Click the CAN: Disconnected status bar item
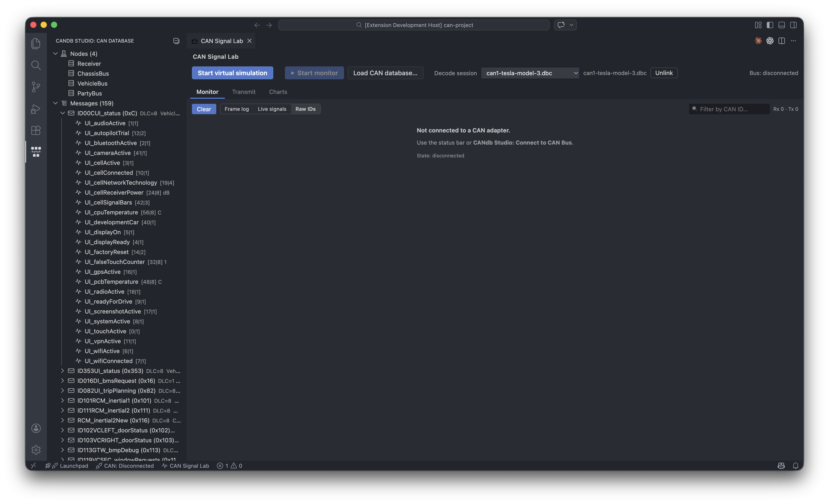The height and width of the screenshot is (504, 829). [x=125, y=466]
